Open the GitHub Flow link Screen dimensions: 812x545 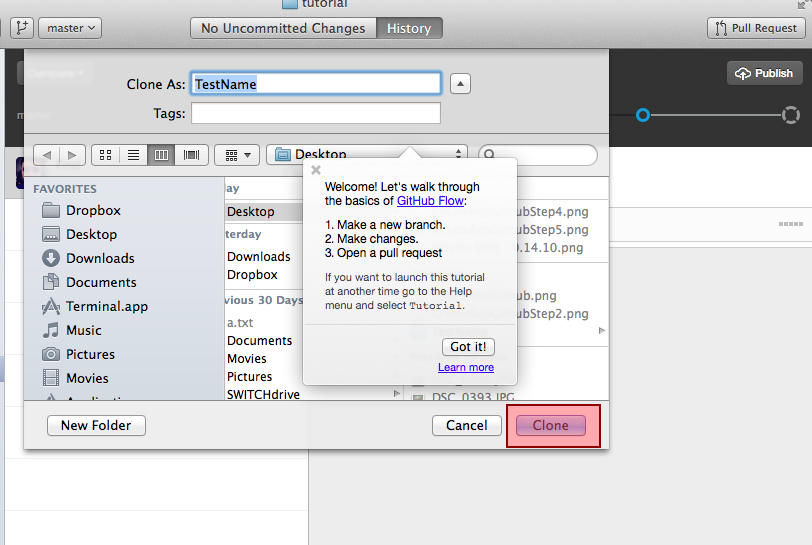tap(430, 200)
